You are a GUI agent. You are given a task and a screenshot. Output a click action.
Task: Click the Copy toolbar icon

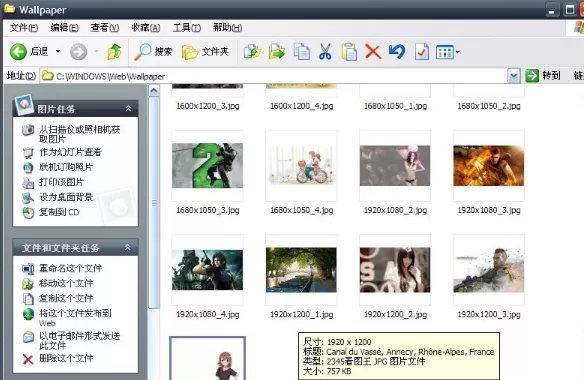click(302, 52)
